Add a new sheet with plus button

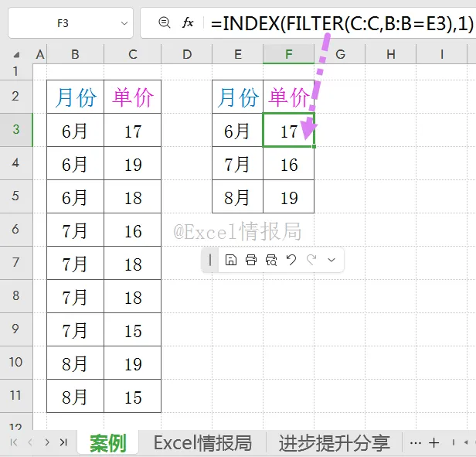coord(434,443)
